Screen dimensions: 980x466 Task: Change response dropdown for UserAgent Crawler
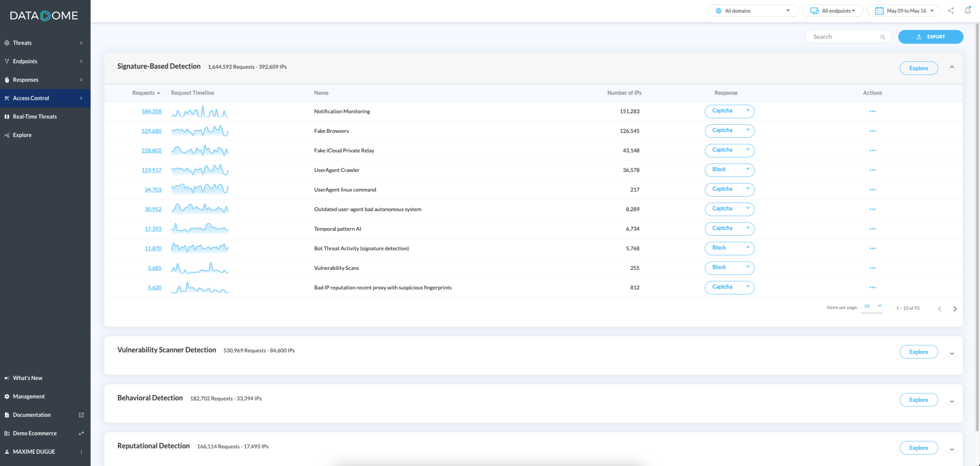click(x=729, y=170)
